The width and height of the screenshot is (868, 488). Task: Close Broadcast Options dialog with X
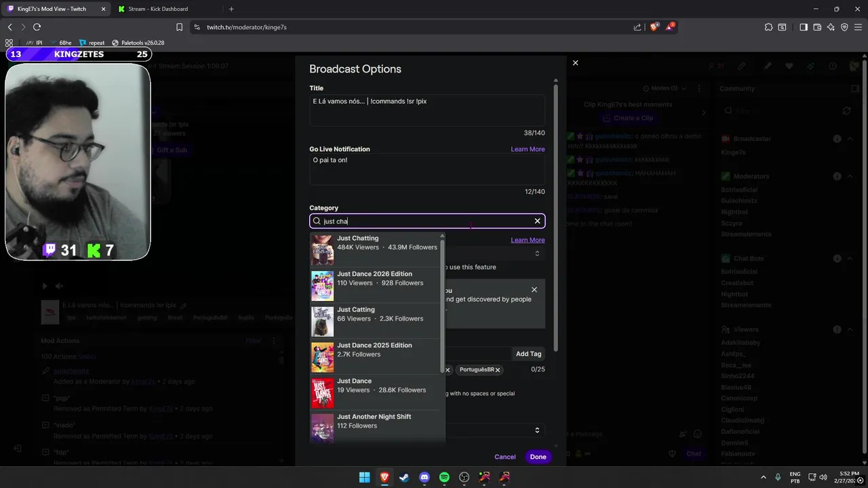(575, 62)
